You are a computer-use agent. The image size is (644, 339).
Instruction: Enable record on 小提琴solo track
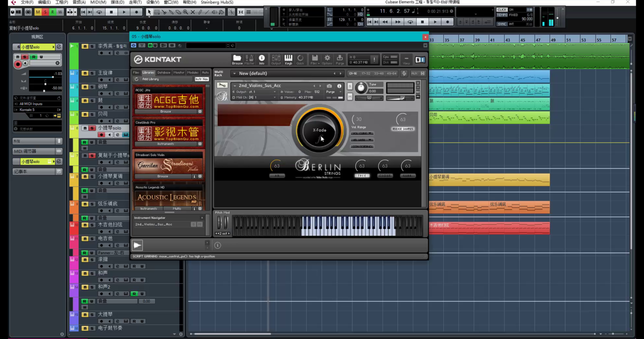[x=101, y=135]
